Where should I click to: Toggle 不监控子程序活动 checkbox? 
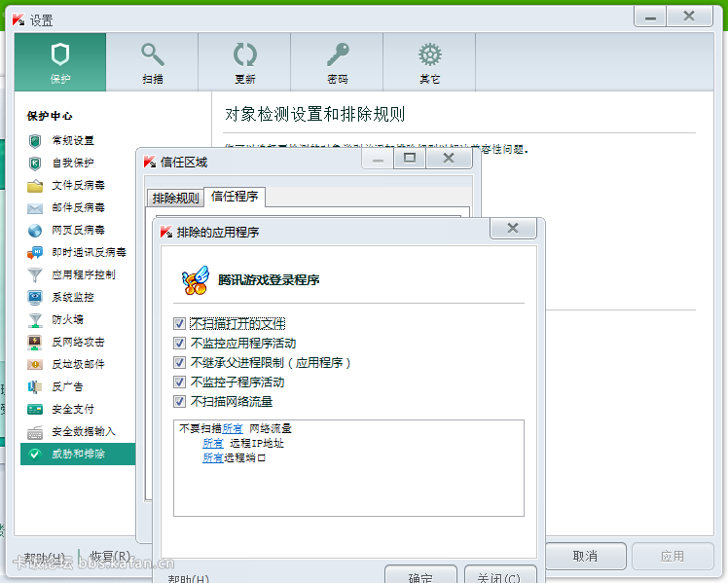click(179, 382)
